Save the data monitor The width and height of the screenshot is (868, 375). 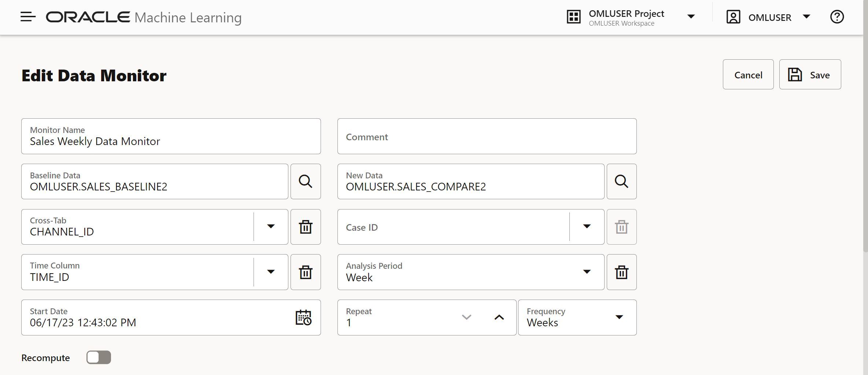coord(810,75)
